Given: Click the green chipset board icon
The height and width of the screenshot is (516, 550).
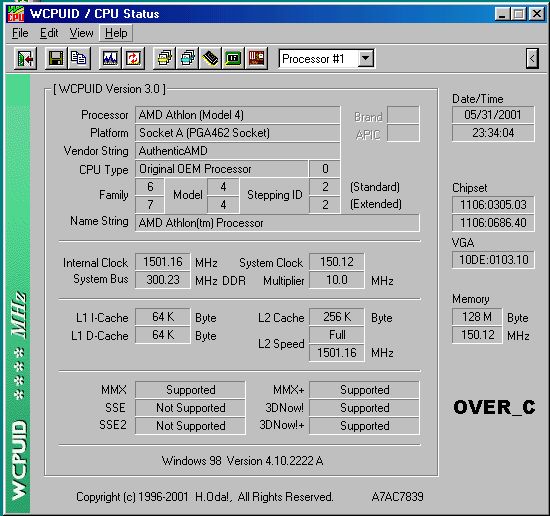Looking at the screenshot, I should coord(233,58).
